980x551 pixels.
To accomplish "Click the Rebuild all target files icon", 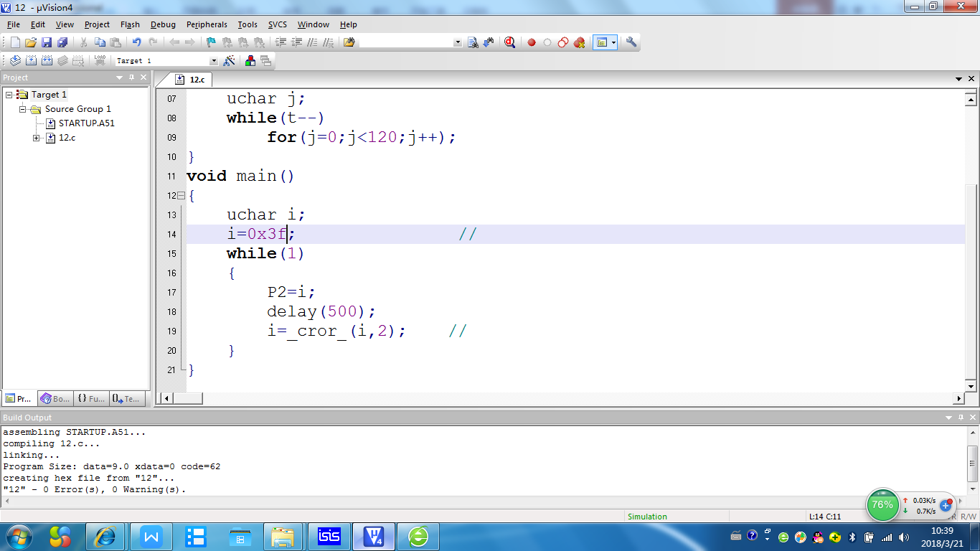I will 47,61.
